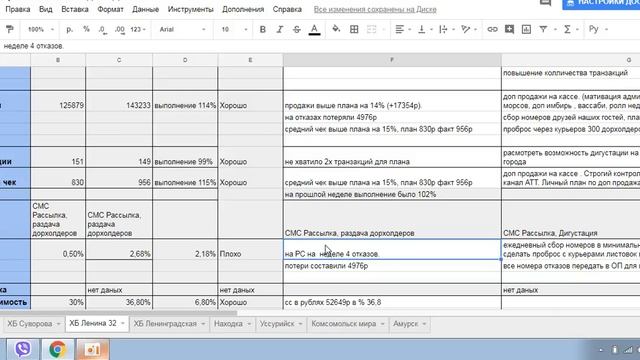The height and width of the screenshot is (360, 640).
Task: Switch to the ХБ Ленинградская sheet
Action: [x=165, y=324]
